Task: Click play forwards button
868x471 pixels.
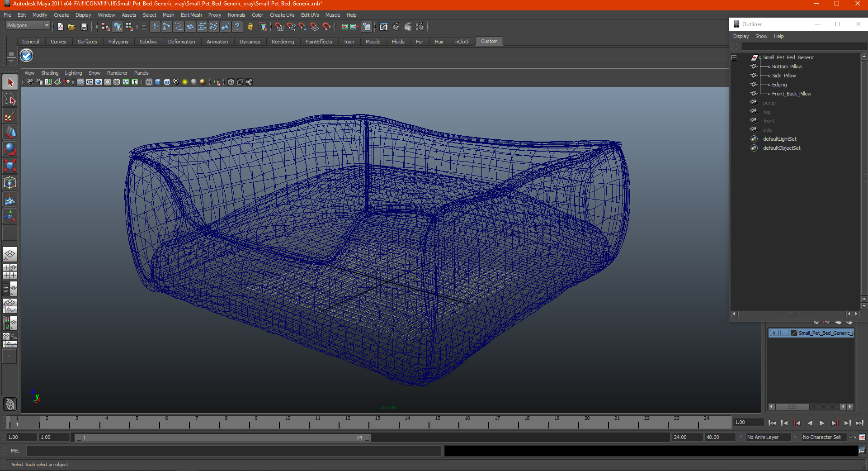Action: (822, 423)
